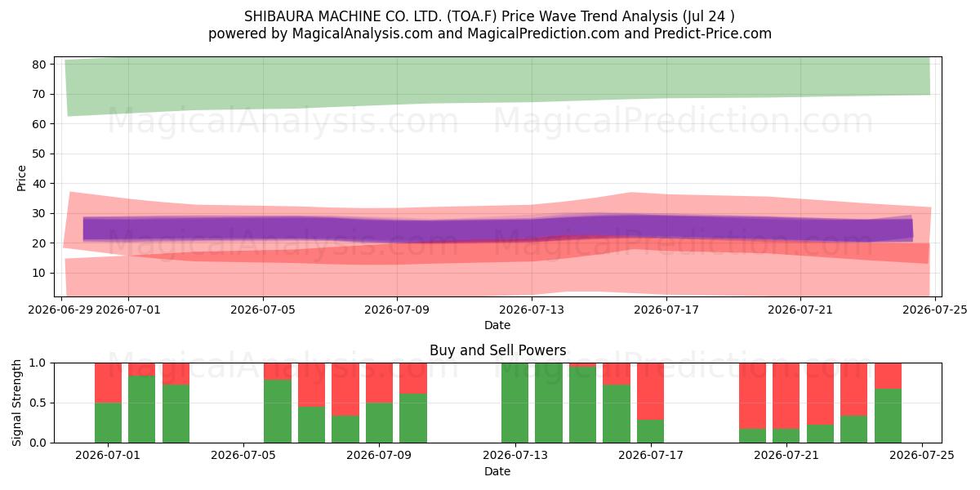
Task: Click the 'Date' label under the price chart
Action: point(497,325)
